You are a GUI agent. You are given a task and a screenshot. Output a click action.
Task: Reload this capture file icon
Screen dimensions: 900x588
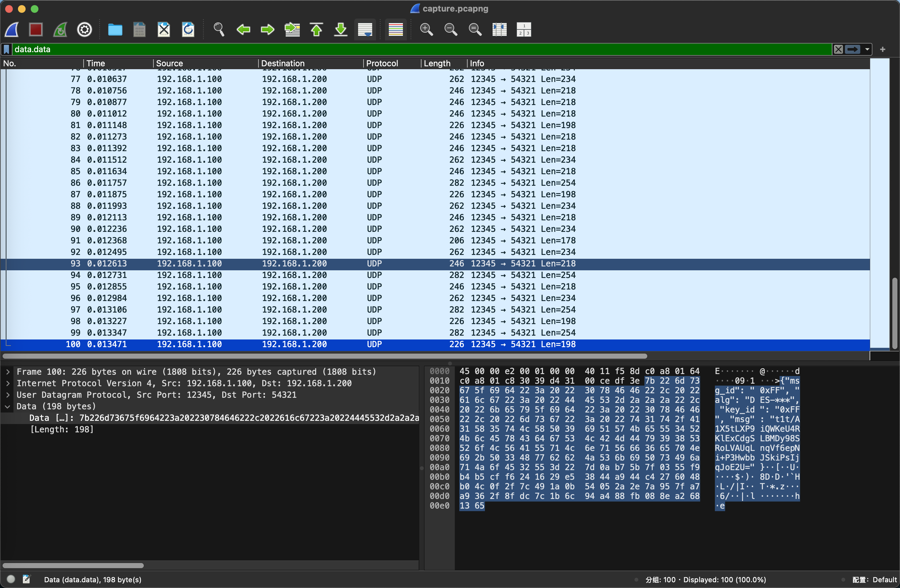(188, 29)
